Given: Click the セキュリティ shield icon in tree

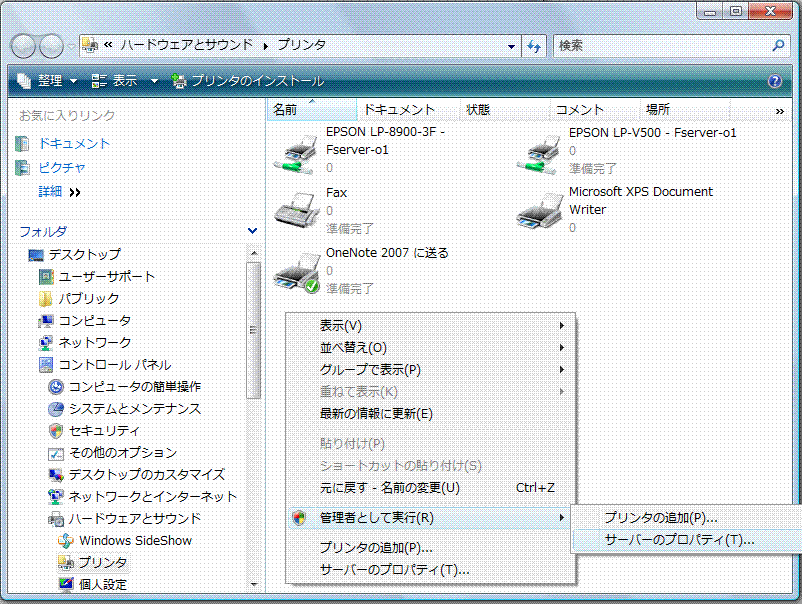Looking at the screenshot, I should (x=56, y=431).
